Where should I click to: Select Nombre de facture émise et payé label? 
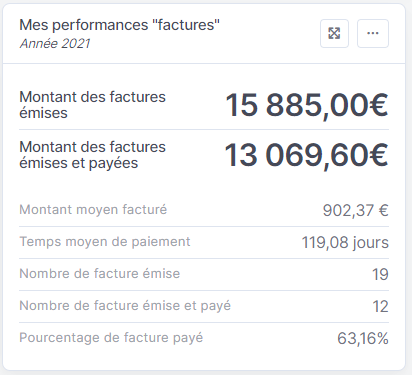[125, 306]
